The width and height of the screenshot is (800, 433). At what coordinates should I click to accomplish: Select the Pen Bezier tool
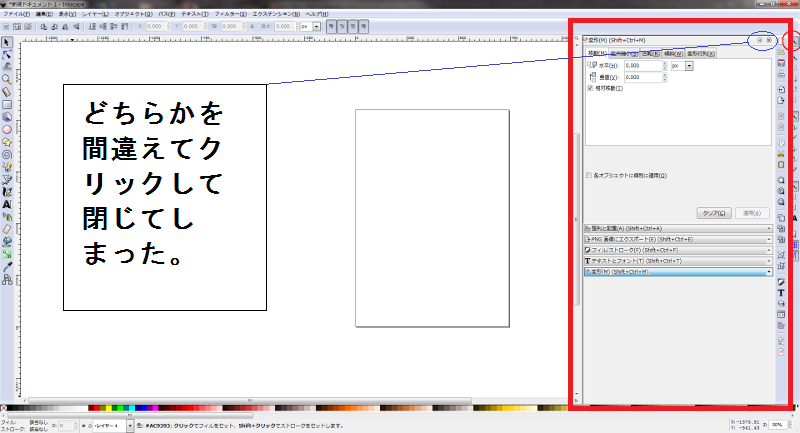[x=7, y=180]
